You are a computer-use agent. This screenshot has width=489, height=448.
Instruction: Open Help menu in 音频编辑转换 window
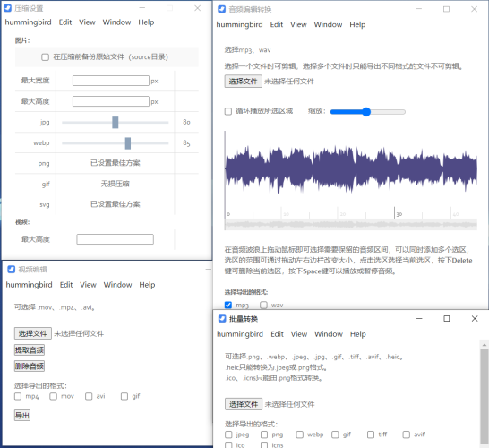357,24
